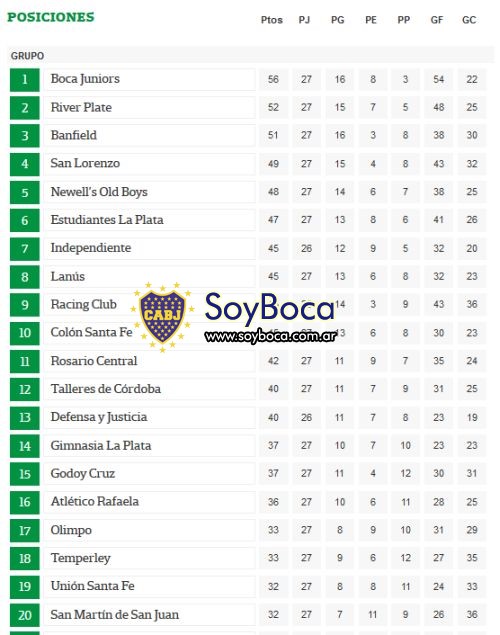Click the green position 1 badge
The width and height of the screenshot is (500, 635).
25,79
